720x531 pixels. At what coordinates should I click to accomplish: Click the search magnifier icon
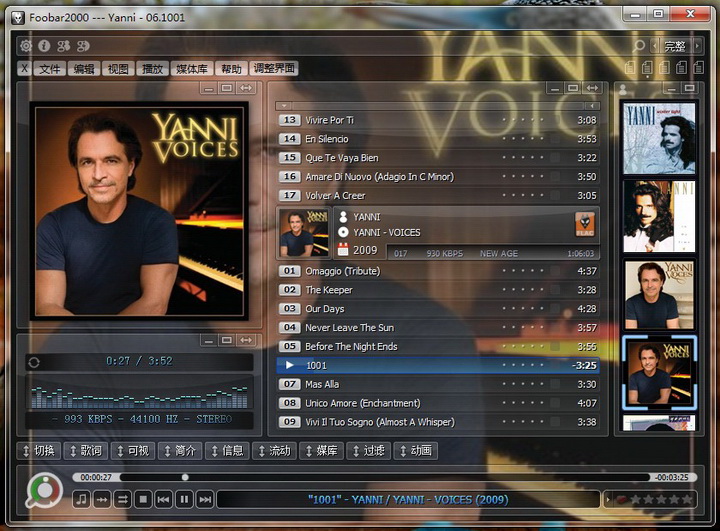(639, 46)
